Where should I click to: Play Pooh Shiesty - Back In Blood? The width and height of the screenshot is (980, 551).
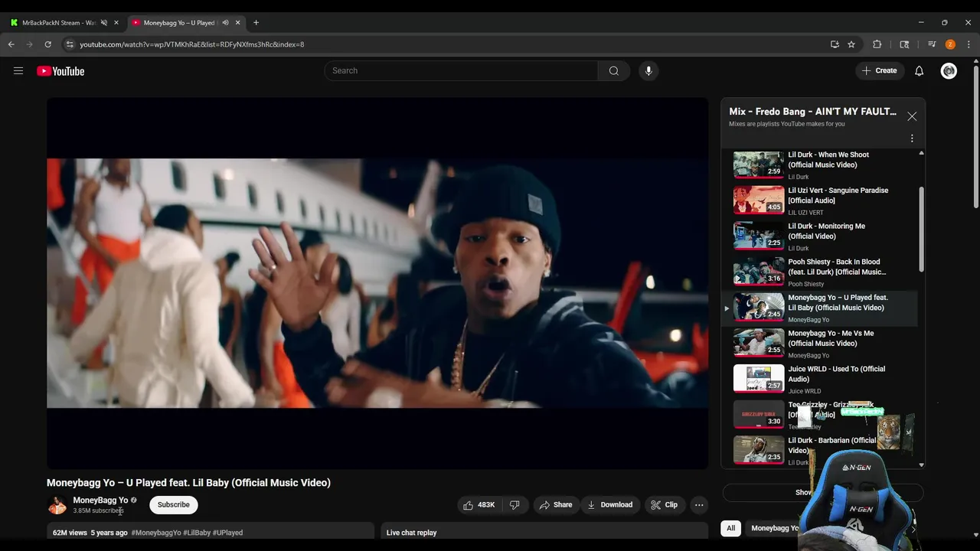(x=819, y=272)
